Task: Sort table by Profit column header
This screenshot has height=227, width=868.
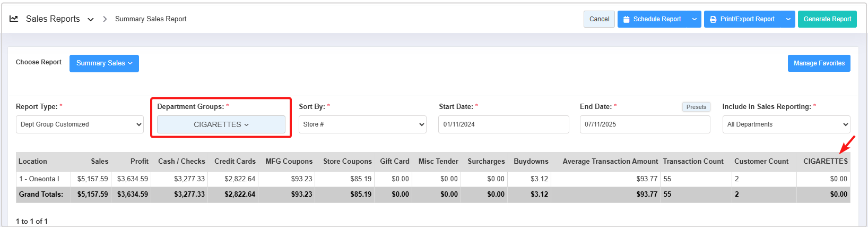Action: pos(139,162)
